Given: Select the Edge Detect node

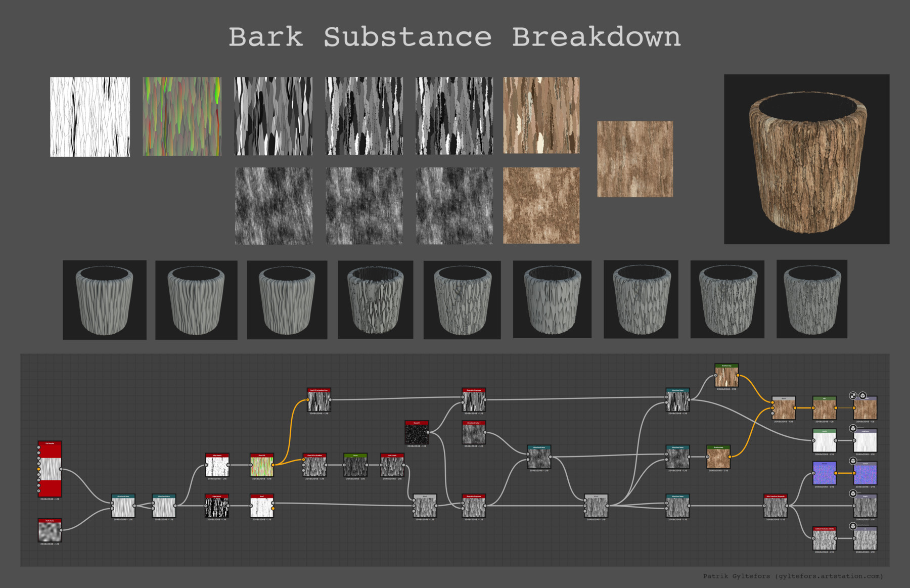Looking at the screenshot, I should [217, 466].
